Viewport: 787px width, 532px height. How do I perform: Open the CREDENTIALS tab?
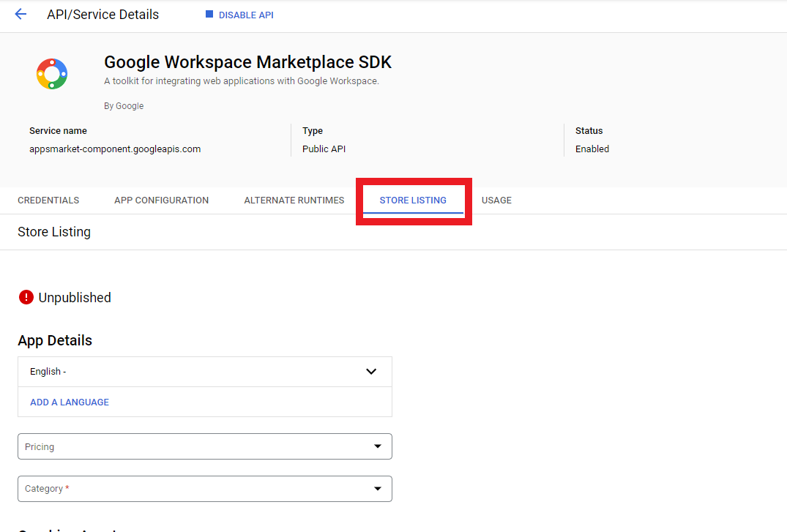48,201
